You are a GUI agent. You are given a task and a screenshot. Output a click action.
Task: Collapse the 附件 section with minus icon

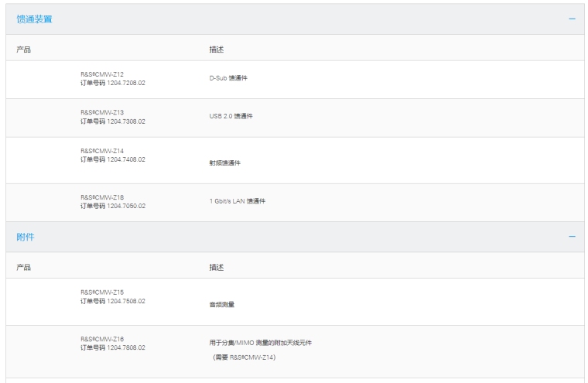pos(572,236)
